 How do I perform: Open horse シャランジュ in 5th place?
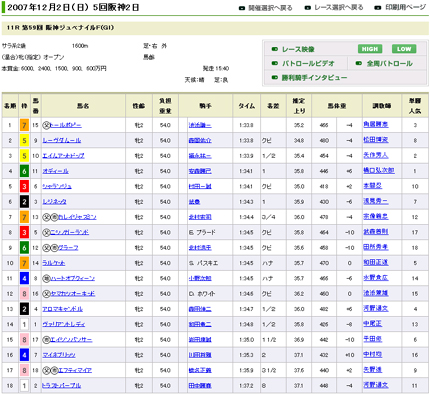click(x=57, y=187)
